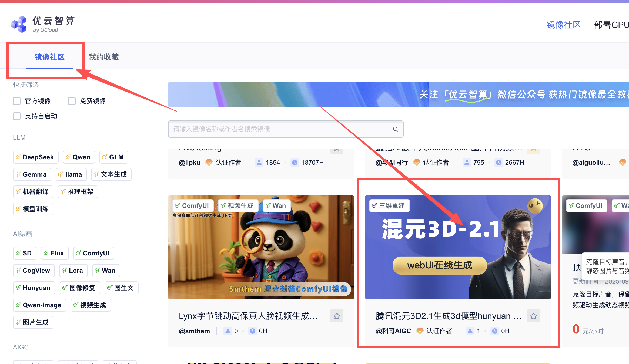This screenshot has height=364, width=629.
Task: Choose the Hunyuan tag in AI绘画
Action: [34, 288]
